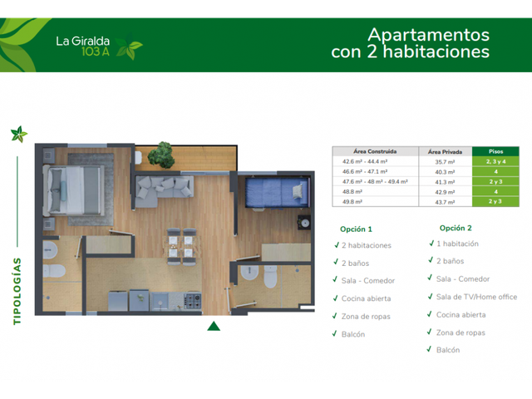Image resolution: width=532 pixels, height=399 pixels.
Task: Click the green entrance arrow below the floor plan
Action: click(x=214, y=326)
